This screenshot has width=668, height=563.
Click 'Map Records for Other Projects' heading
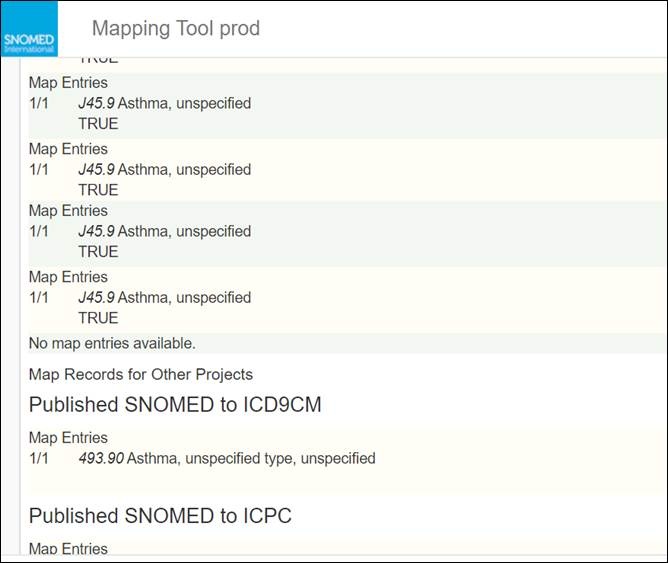141,374
